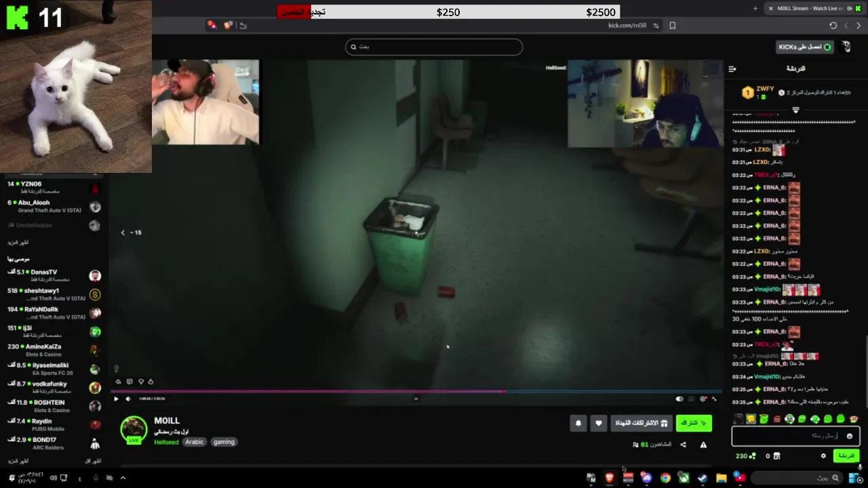Open a new browser tab
The width and height of the screenshot is (868, 488).
755,8
